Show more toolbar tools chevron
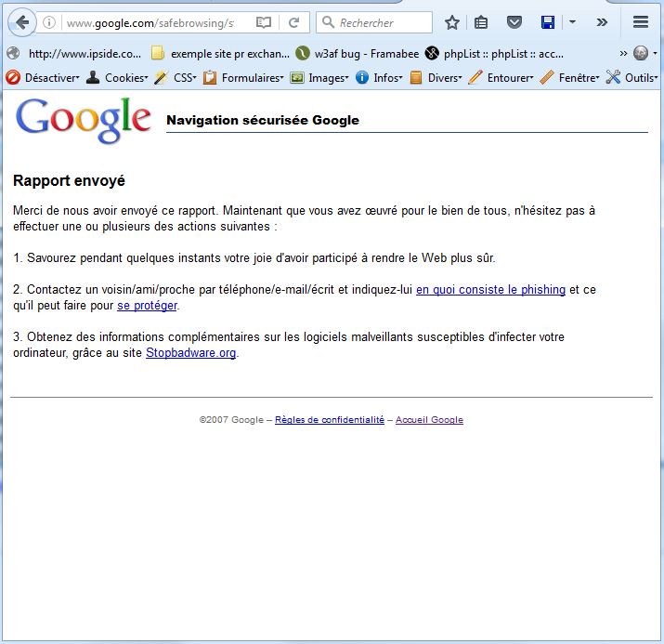664x644 pixels. tap(602, 22)
